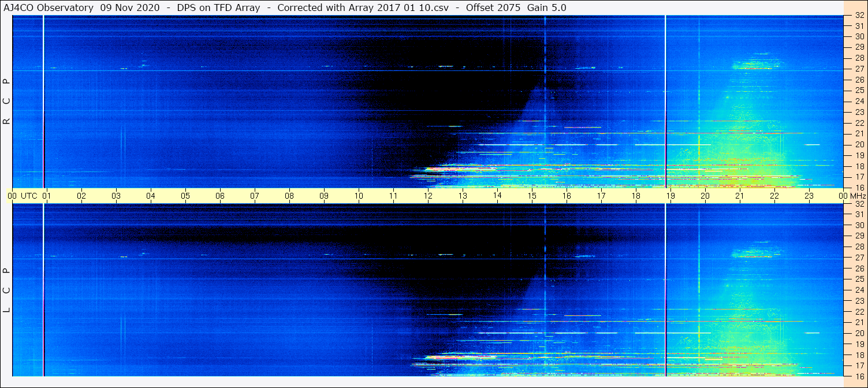868x388 pixels.
Task: Click the "12" hour mark
Action: pos(428,196)
